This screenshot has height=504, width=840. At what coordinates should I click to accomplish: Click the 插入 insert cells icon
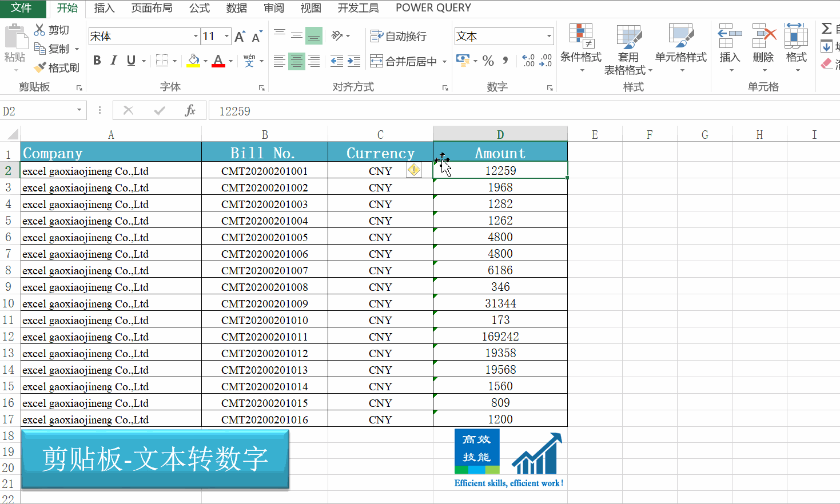click(730, 35)
